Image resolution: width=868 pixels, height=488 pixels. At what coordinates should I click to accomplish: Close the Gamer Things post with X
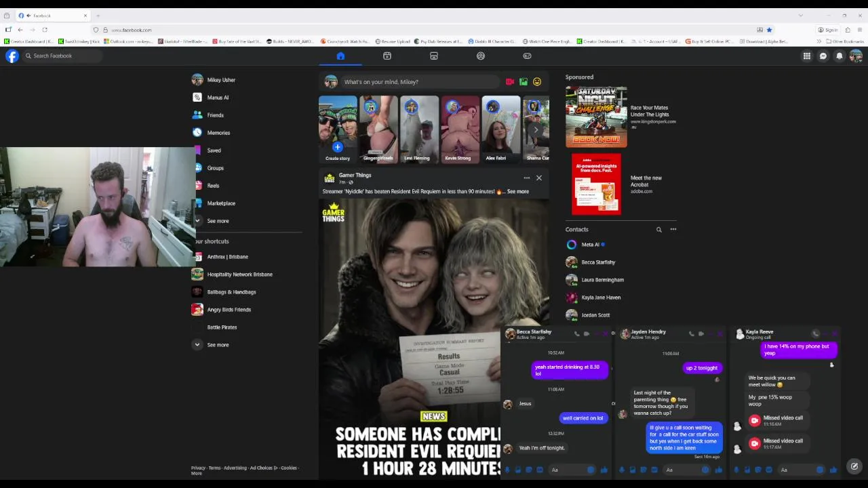coord(539,178)
